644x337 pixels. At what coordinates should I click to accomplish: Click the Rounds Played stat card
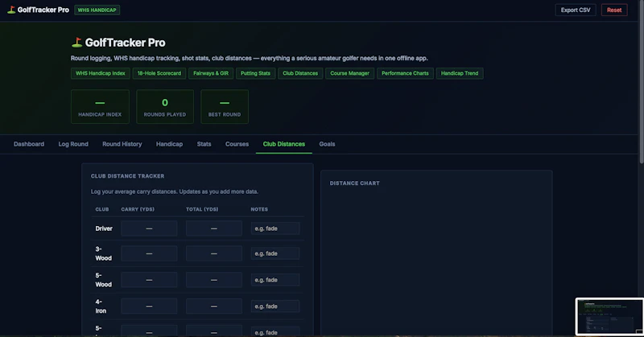coord(165,107)
